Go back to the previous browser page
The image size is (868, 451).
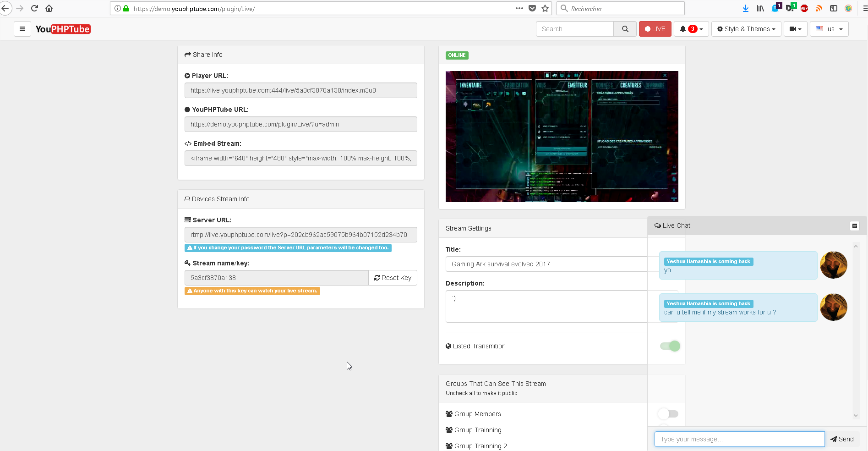coord(6,8)
